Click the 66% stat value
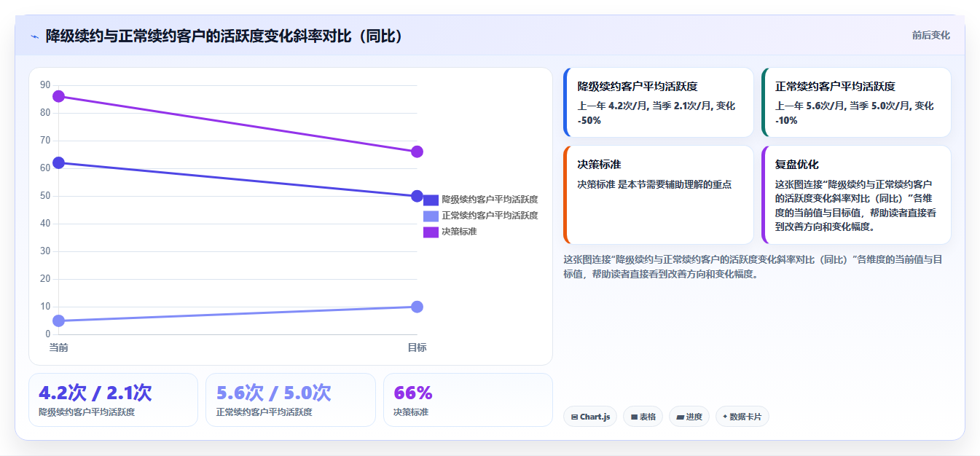 (x=413, y=393)
